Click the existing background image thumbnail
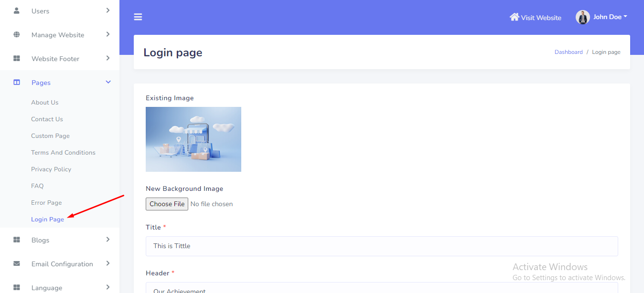 point(193,139)
